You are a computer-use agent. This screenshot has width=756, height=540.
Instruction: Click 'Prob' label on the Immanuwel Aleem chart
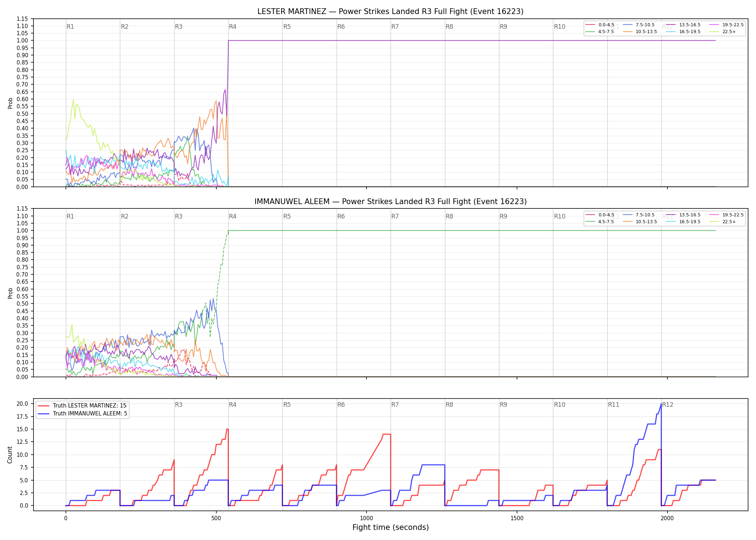(x=10, y=293)
